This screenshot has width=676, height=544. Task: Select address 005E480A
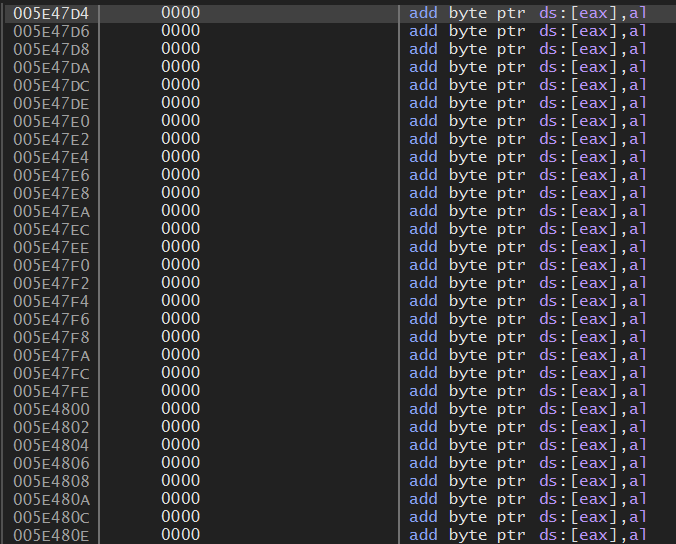coord(51,500)
